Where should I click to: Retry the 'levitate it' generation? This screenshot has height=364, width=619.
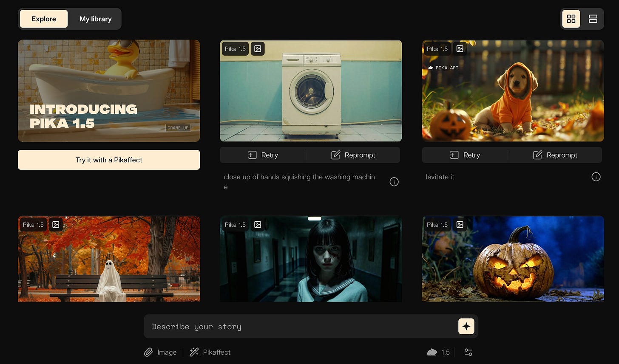coord(465,155)
